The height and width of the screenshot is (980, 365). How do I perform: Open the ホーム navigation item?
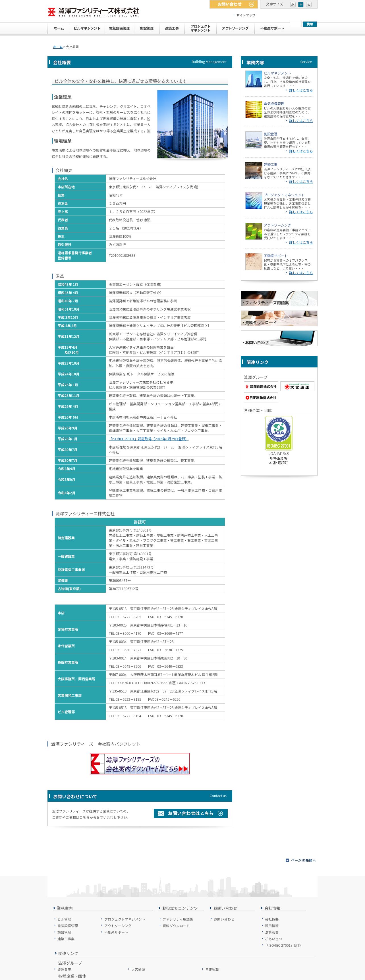59,28
